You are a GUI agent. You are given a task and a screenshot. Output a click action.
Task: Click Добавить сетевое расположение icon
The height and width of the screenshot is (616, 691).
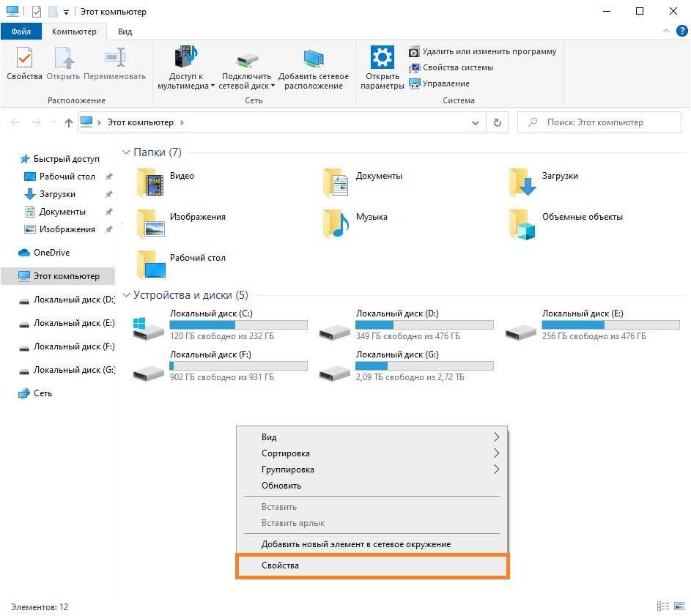point(314,59)
